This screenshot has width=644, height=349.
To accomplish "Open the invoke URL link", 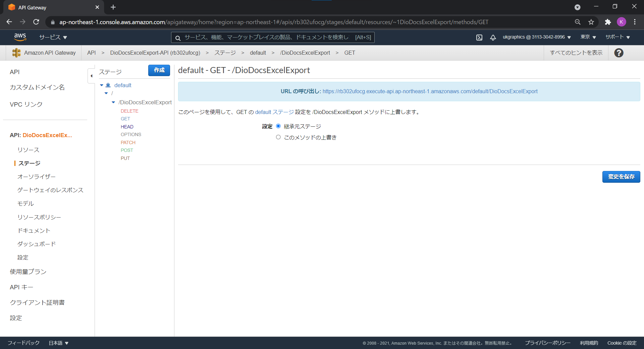I will pos(430,91).
